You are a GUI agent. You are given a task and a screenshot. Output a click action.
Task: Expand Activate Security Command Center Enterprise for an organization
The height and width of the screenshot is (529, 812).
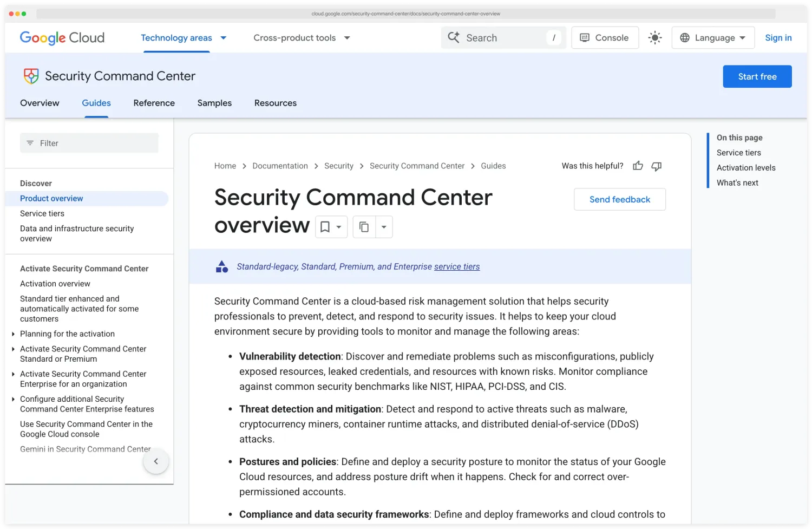coord(13,374)
